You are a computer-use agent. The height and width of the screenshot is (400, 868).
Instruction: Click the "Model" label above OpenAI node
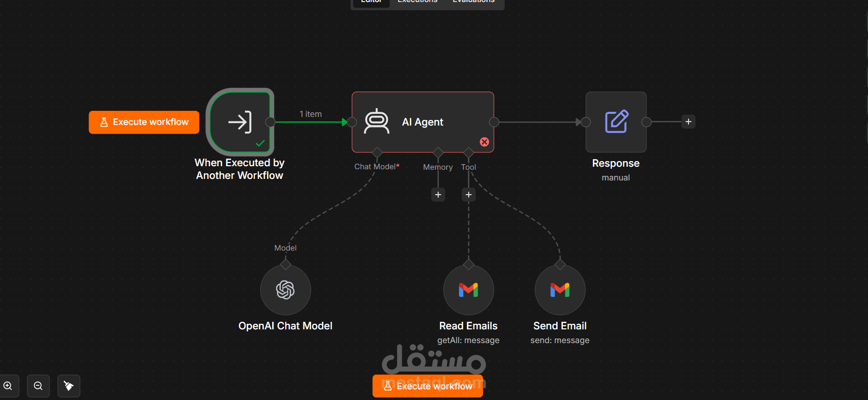click(x=285, y=248)
